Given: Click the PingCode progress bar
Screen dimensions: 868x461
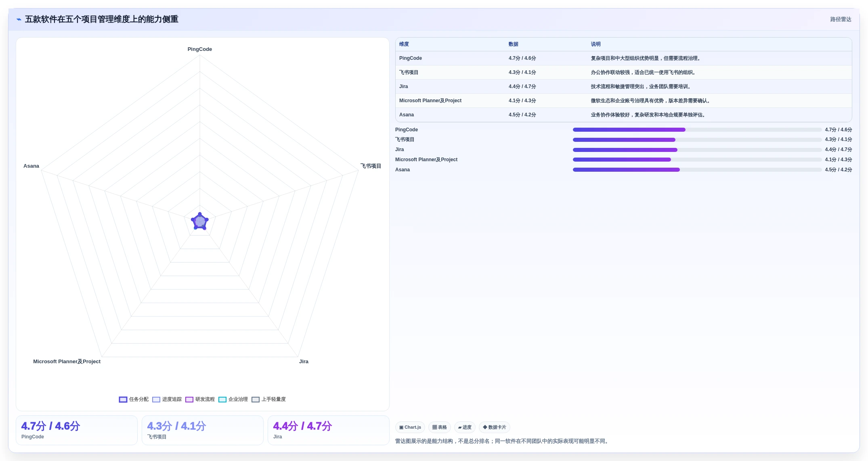Looking at the screenshot, I should [x=697, y=130].
